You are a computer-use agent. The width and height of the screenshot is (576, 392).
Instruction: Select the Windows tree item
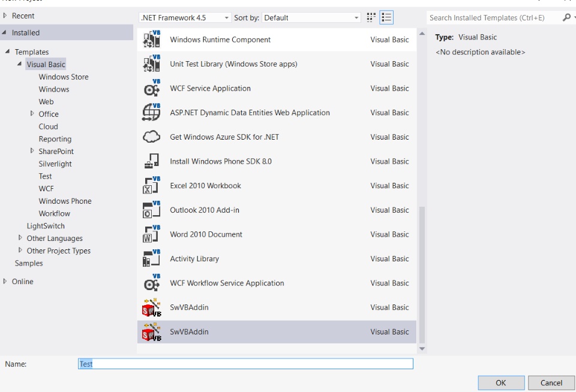point(54,89)
